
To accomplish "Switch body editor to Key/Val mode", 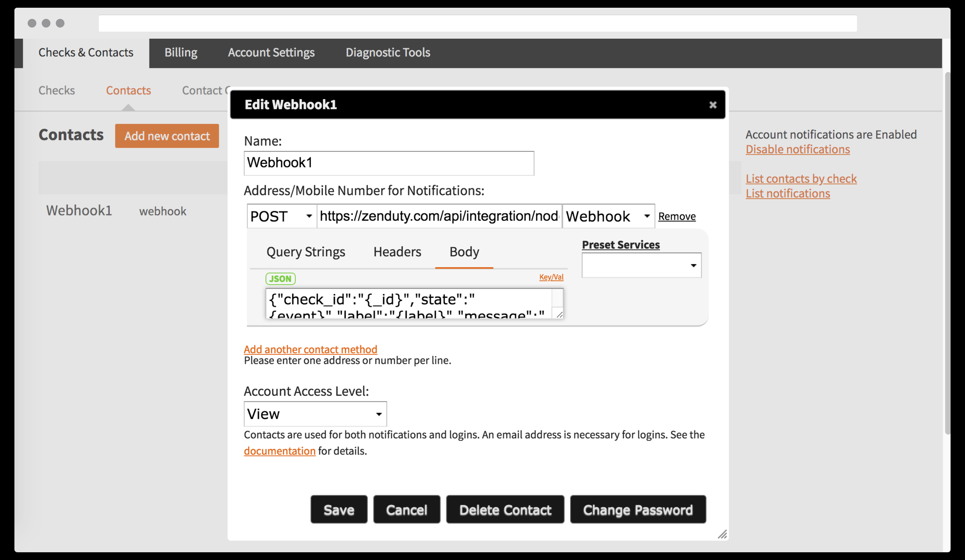I will tap(551, 277).
